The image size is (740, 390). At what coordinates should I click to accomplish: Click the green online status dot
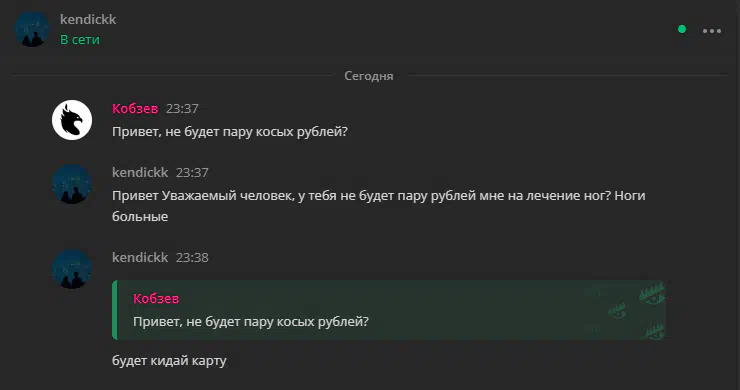682,29
